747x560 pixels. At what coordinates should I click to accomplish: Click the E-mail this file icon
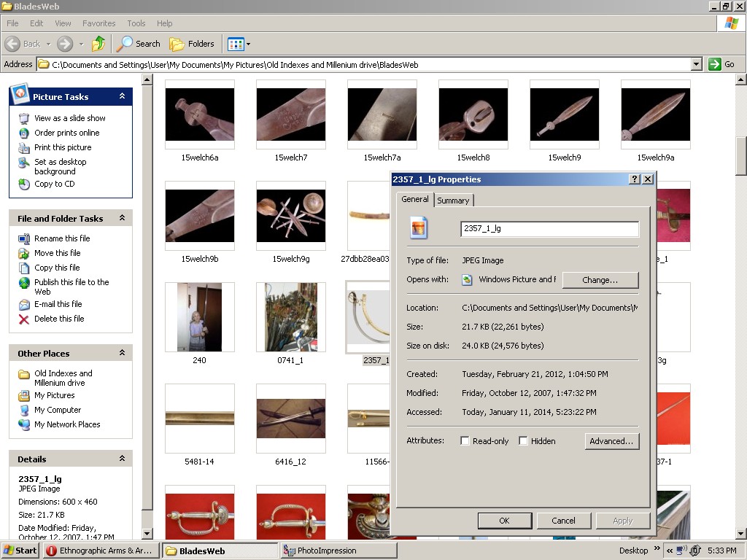point(24,305)
